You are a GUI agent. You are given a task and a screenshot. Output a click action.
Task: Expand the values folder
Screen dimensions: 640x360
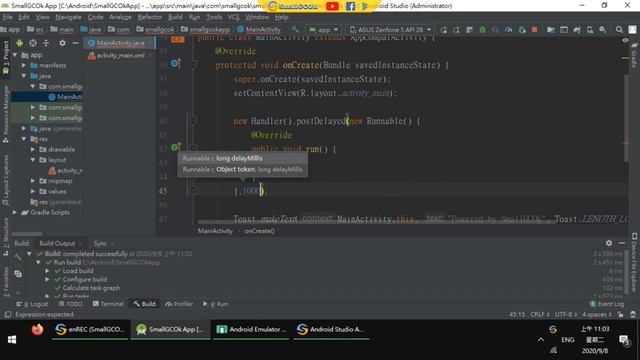point(33,191)
